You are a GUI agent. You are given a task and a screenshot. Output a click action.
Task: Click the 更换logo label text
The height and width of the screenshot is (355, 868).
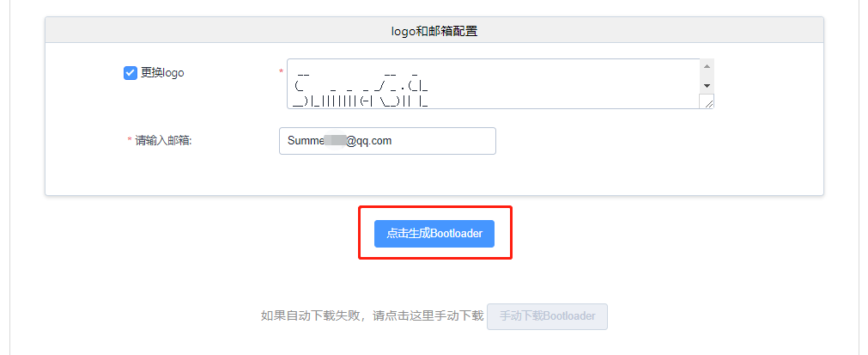pyautogui.click(x=162, y=72)
